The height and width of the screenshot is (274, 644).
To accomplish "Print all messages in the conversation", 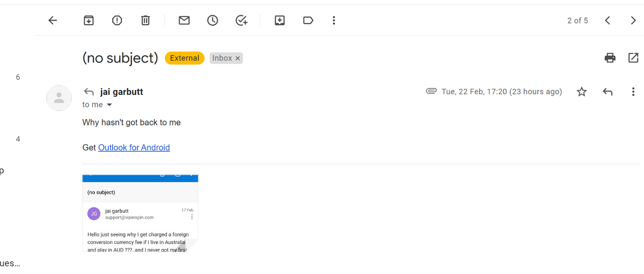I will pos(610,58).
